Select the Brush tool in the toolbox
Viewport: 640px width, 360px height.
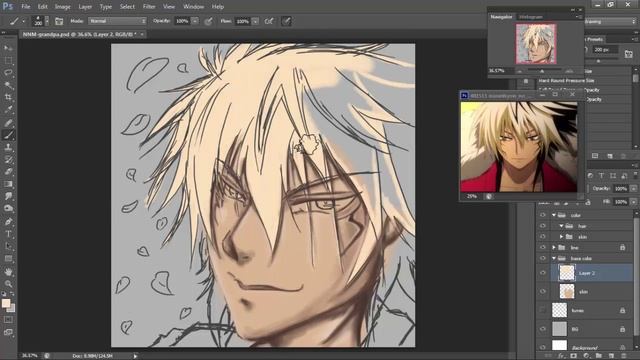tap(8, 135)
